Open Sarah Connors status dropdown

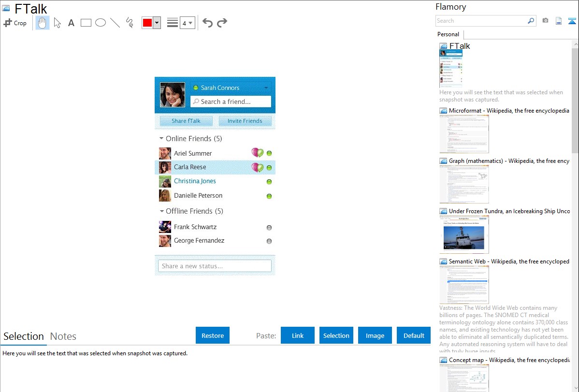(x=266, y=88)
